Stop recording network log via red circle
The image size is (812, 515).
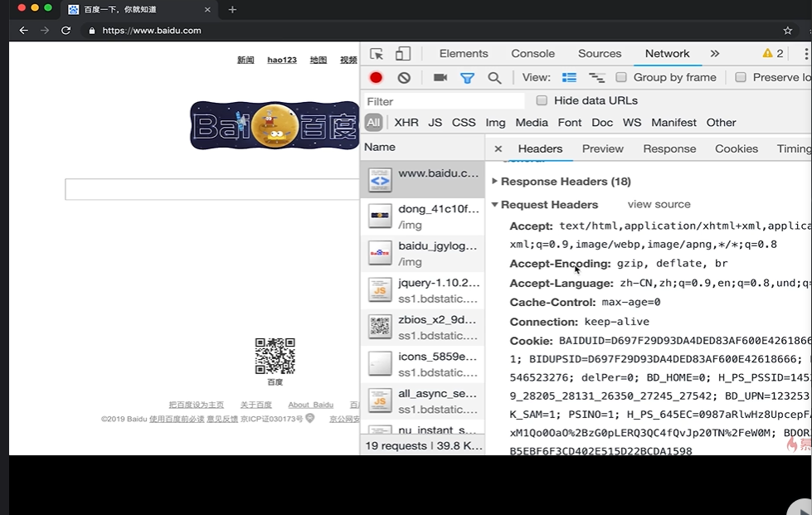(376, 78)
